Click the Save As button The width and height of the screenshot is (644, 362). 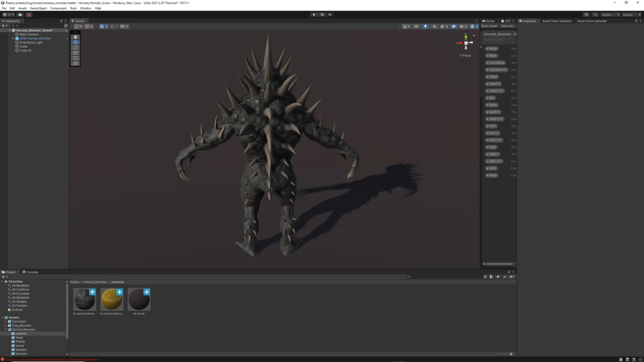(508, 26)
